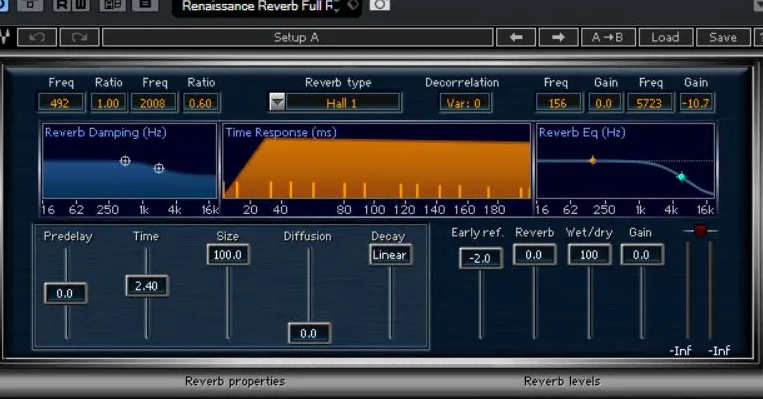Click the Save button

click(723, 37)
